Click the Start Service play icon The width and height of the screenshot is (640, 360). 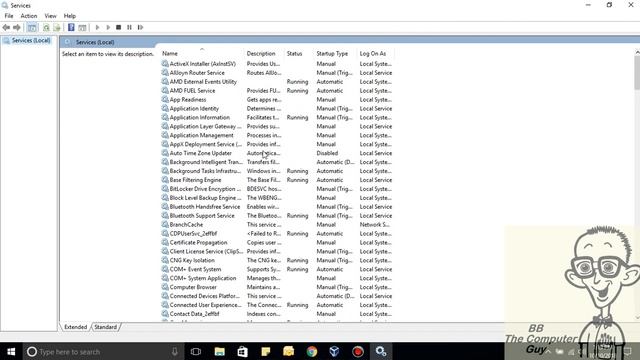pyautogui.click(x=97, y=27)
